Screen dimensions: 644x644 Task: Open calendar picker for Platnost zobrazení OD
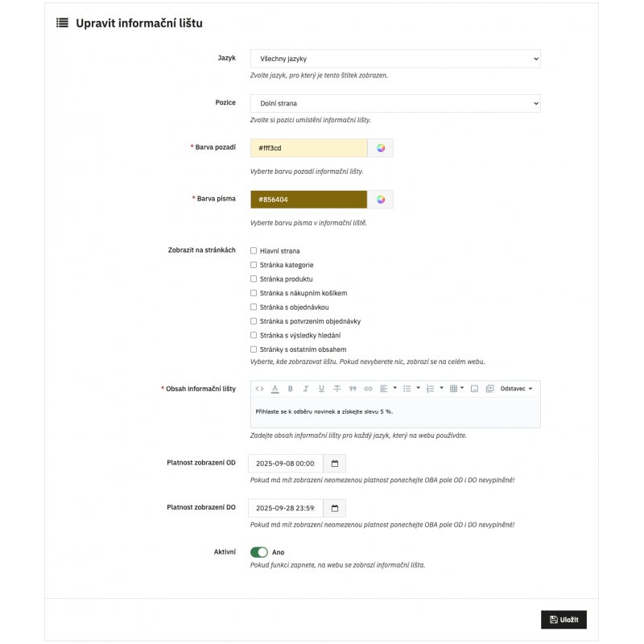[x=335, y=464]
